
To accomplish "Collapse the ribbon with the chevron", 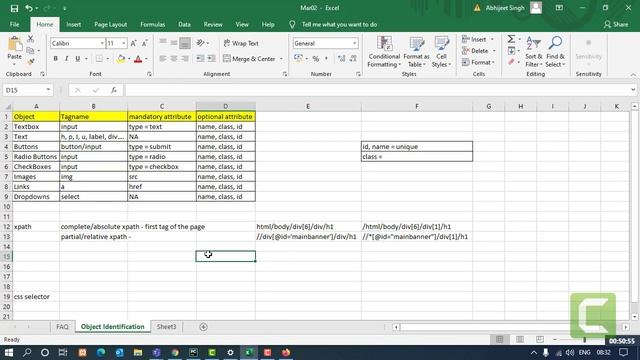I will point(633,75).
